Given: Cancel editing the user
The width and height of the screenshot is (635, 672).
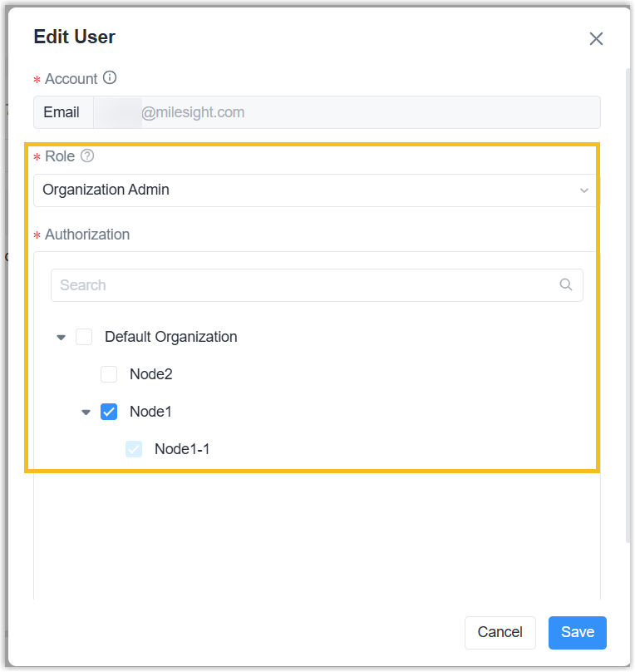Looking at the screenshot, I should coord(500,632).
